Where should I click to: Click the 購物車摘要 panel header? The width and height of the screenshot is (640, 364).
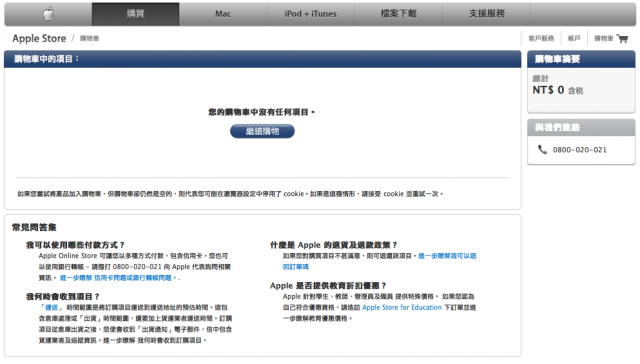[x=581, y=59]
